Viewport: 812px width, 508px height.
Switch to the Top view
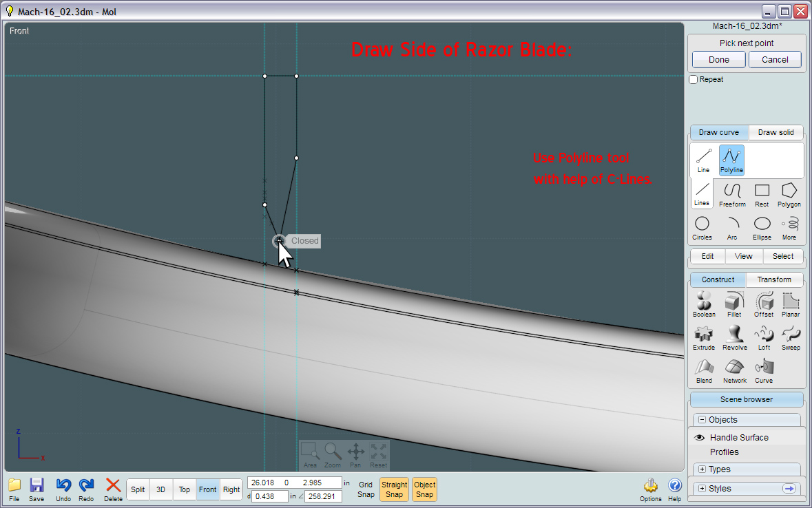(185, 489)
